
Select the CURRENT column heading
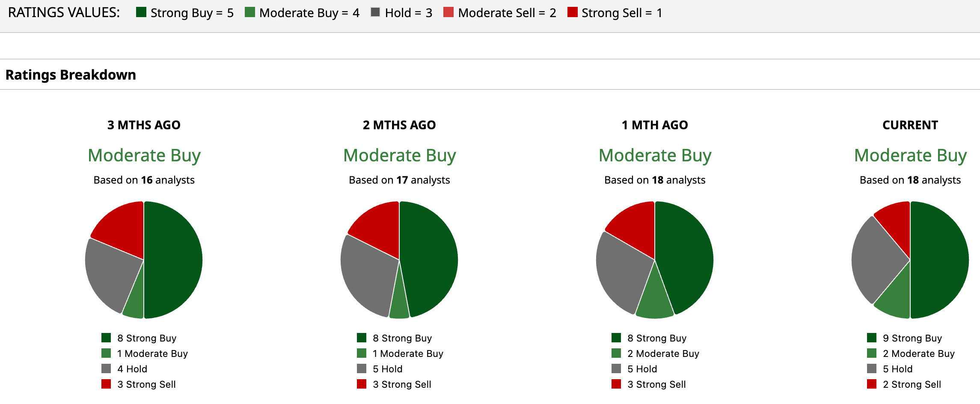910,125
